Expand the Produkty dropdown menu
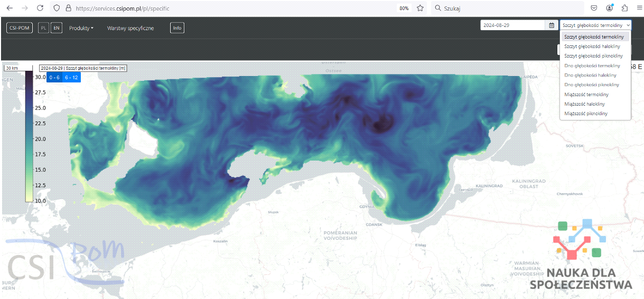This screenshot has width=644, height=299. tap(81, 28)
